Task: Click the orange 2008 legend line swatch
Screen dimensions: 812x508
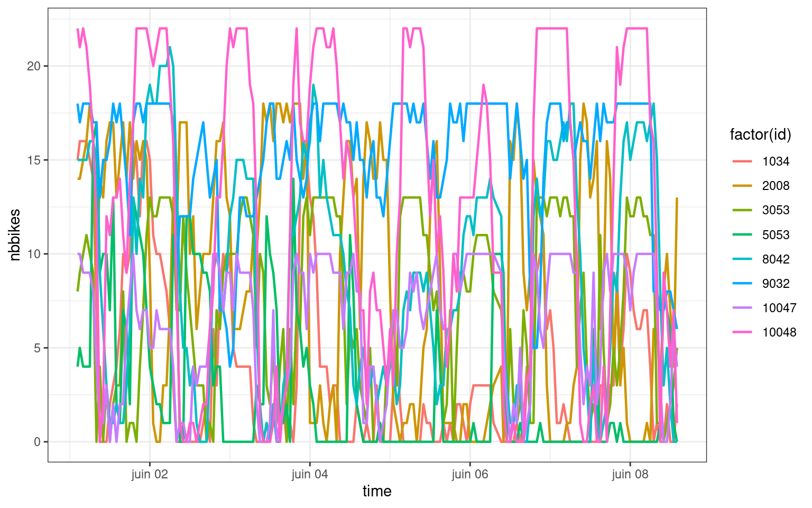Action: click(x=742, y=186)
